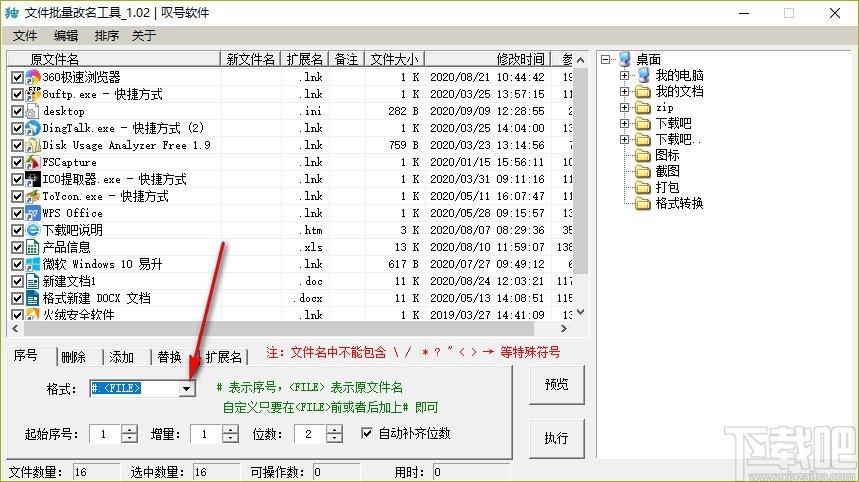This screenshot has width=859, height=482.
Task: Click the ToYcon.exe shortcut icon
Action: tap(33, 196)
